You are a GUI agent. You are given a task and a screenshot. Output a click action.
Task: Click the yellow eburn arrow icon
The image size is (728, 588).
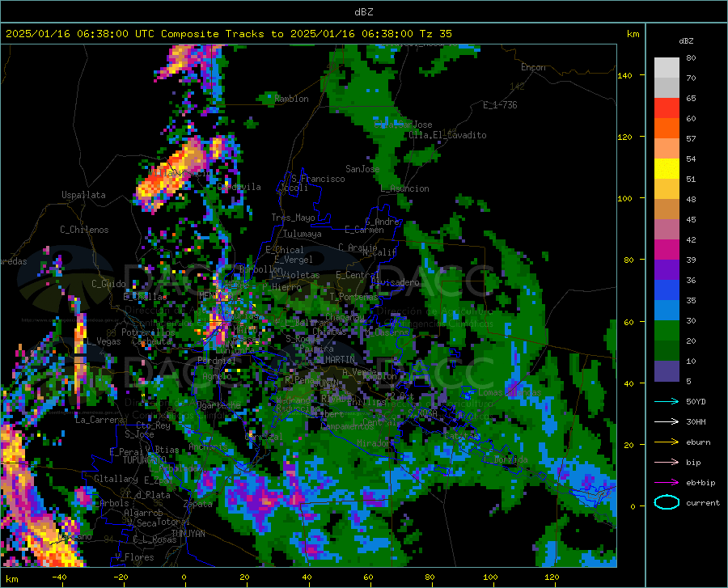pyautogui.click(x=667, y=442)
